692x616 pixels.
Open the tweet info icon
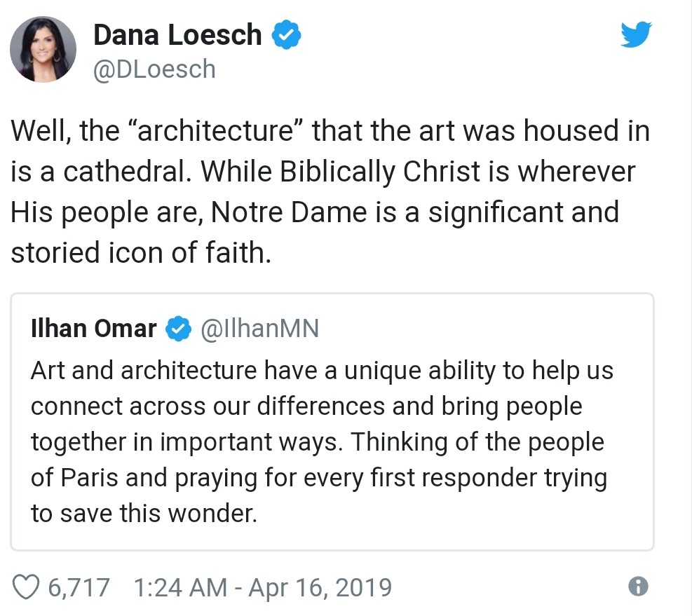pyautogui.click(x=638, y=587)
